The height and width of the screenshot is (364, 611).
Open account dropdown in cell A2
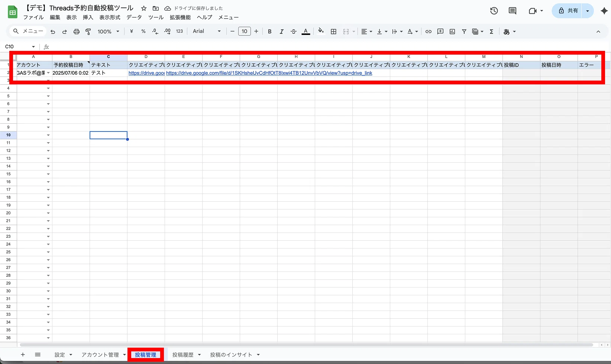pyautogui.click(x=48, y=73)
